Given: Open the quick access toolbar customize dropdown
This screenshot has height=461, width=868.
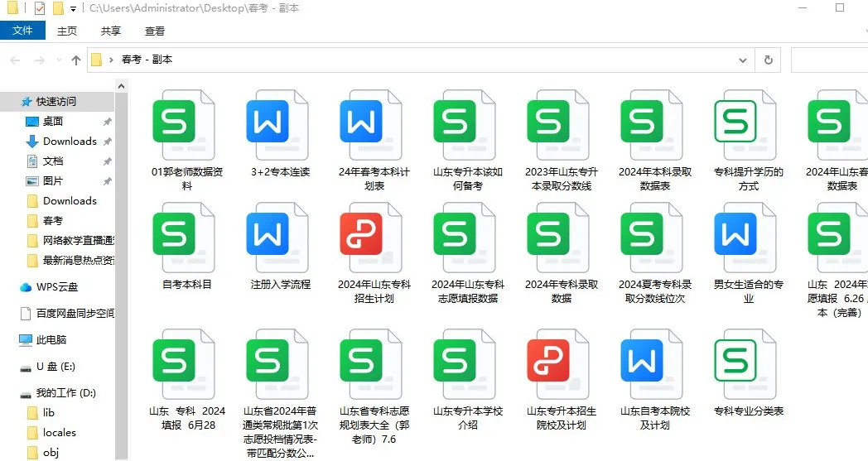Looking at the screenshot, I should [x=73, y=9].
